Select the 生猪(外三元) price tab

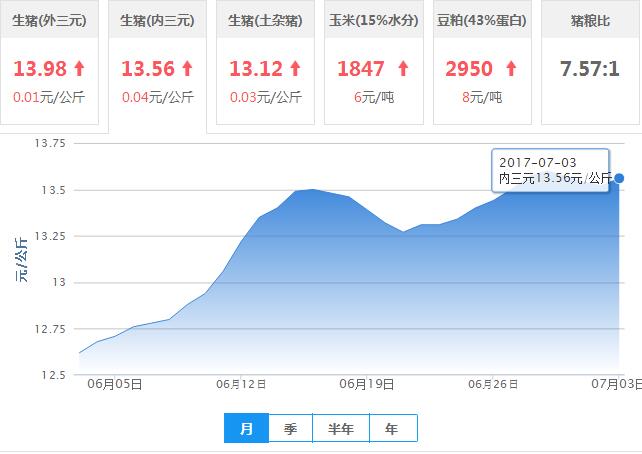pyautogui.click(x=49, y=62)
